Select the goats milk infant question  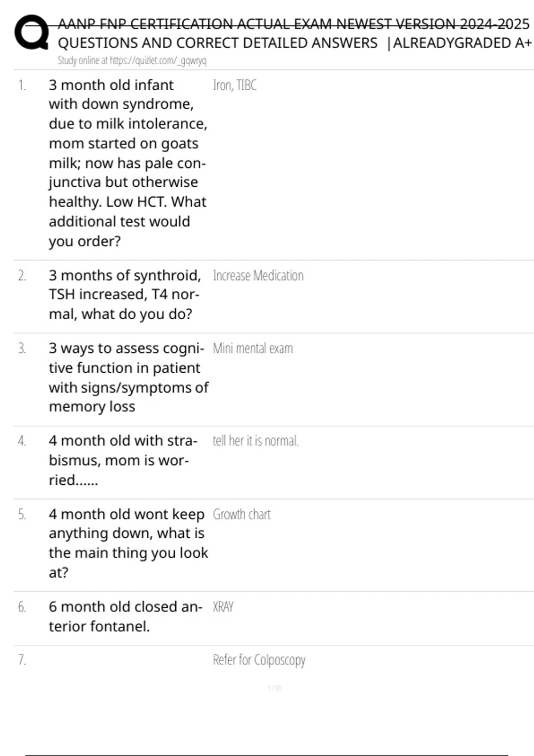click(x=128, y=163)
